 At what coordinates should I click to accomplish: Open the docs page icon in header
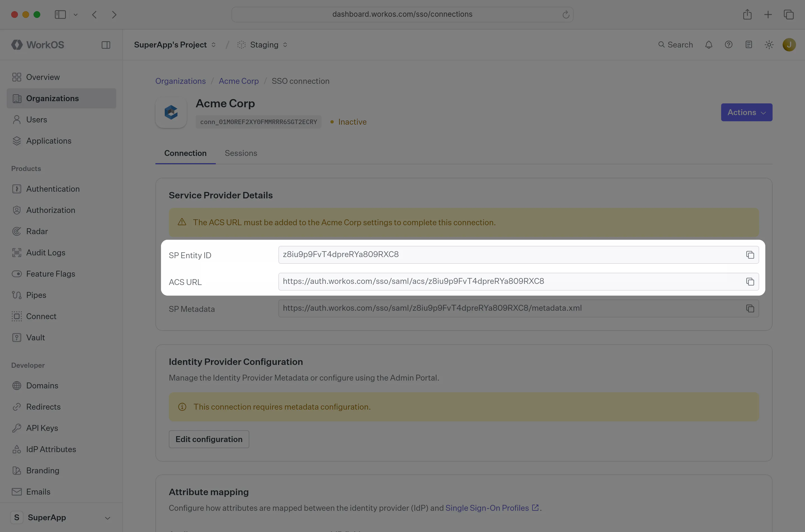749,45
